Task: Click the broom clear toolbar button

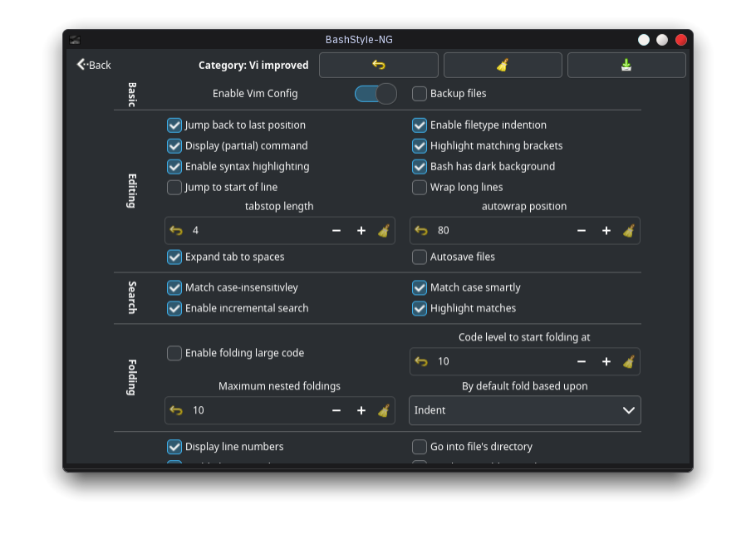Action: [x=503, y=65]
